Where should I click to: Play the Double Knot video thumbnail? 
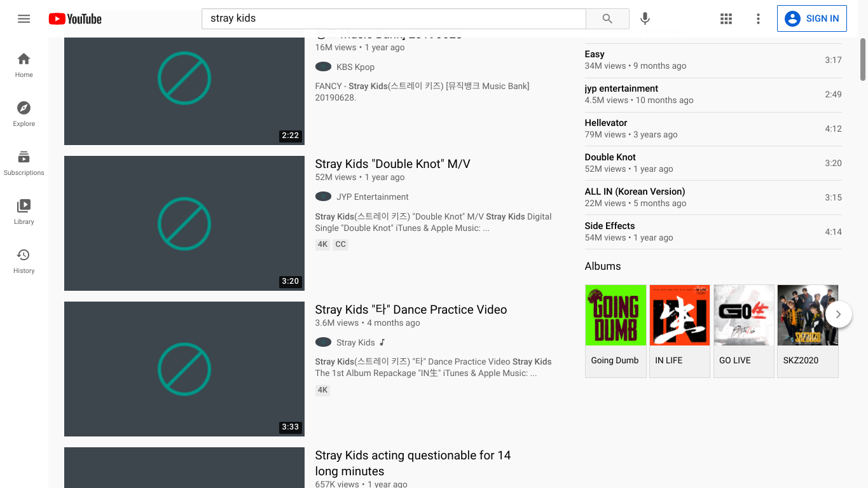[x=184, y=223]
